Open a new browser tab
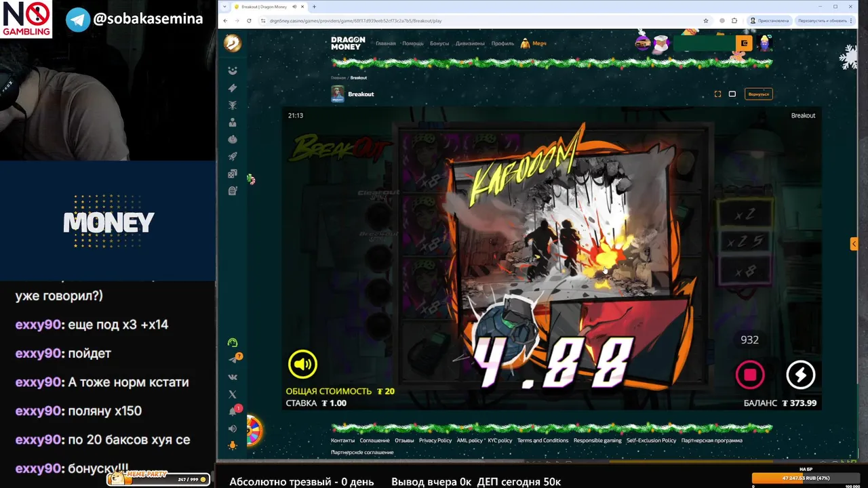The image size is (868, 488). point(314,7)
